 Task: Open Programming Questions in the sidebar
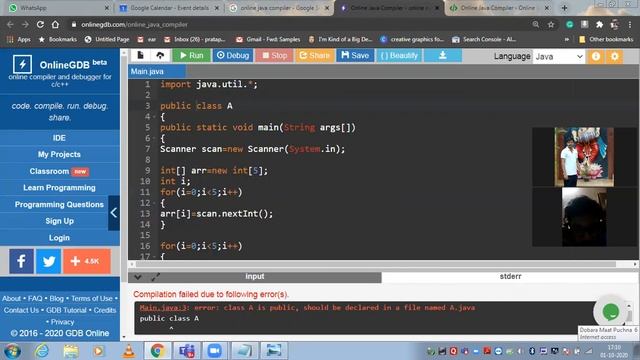tap(59, 204)
